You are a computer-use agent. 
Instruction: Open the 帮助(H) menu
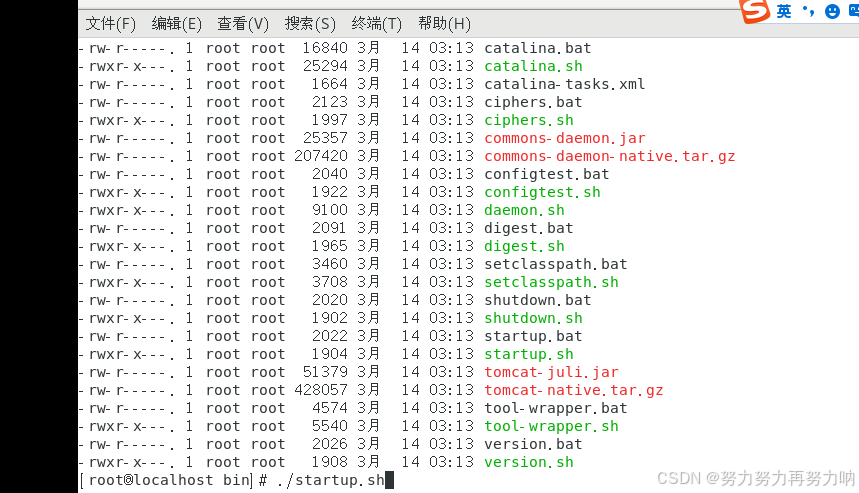coord(444,24)
